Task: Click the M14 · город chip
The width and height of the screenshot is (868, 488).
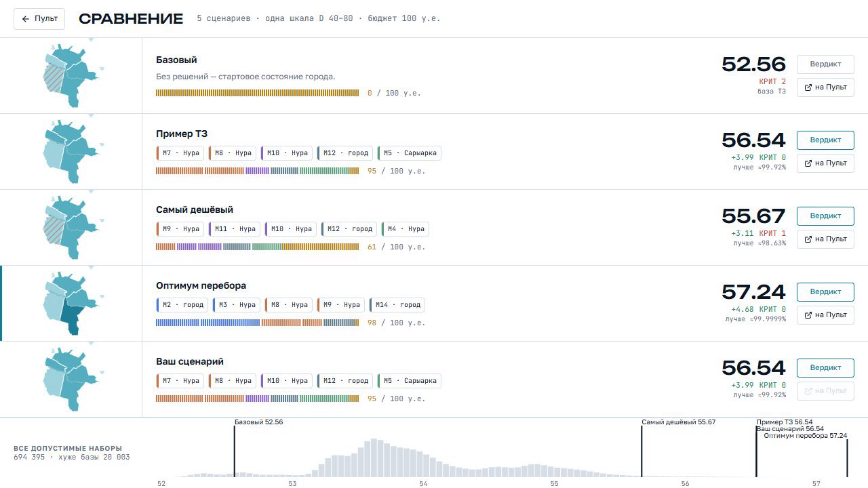Action: point(398,305)
